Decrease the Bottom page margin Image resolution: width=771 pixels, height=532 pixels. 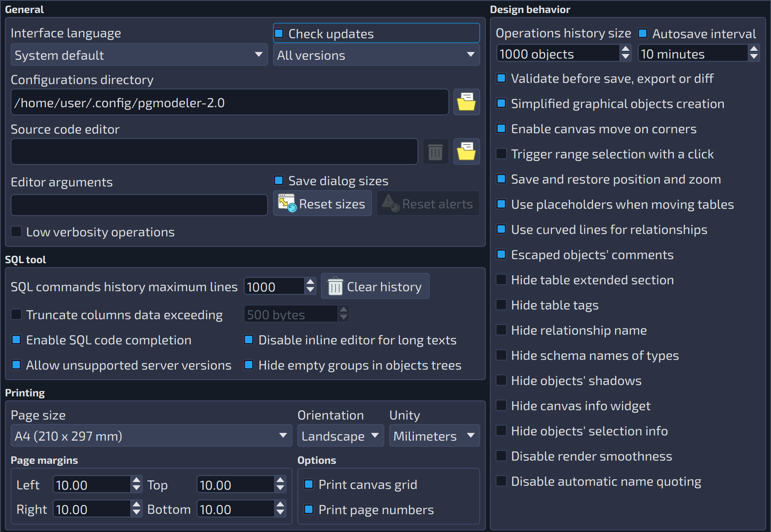point(280,513)
